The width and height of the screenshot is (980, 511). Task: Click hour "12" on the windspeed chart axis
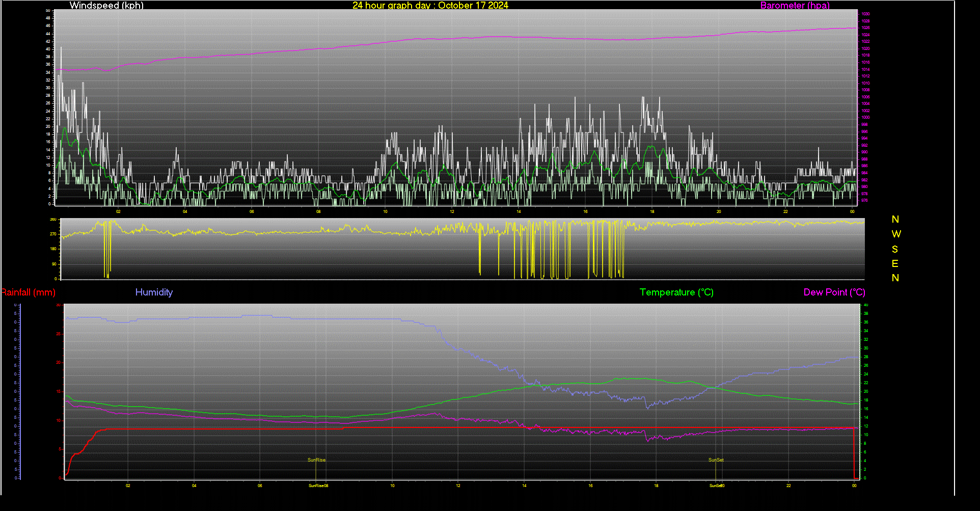pos(452,211)
